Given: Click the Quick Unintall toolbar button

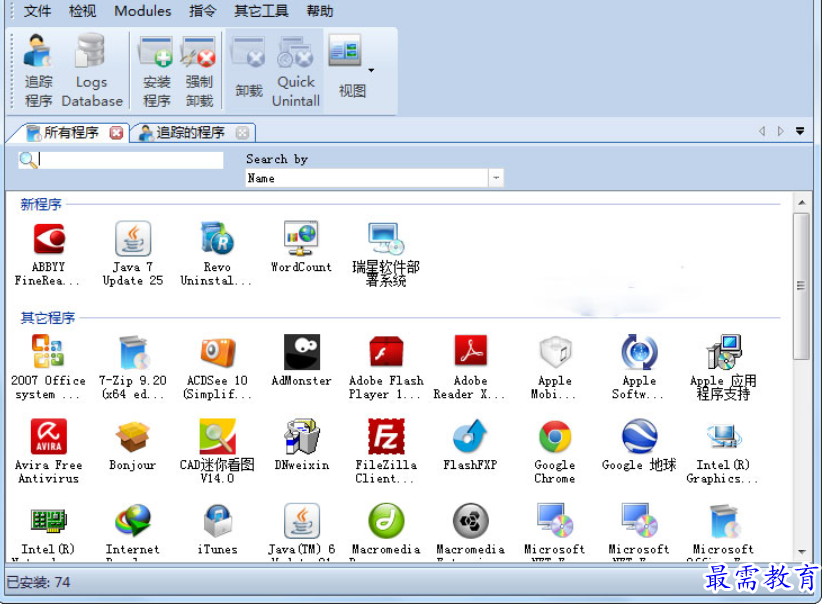Looking at the screenshot, I should point(296,71).
